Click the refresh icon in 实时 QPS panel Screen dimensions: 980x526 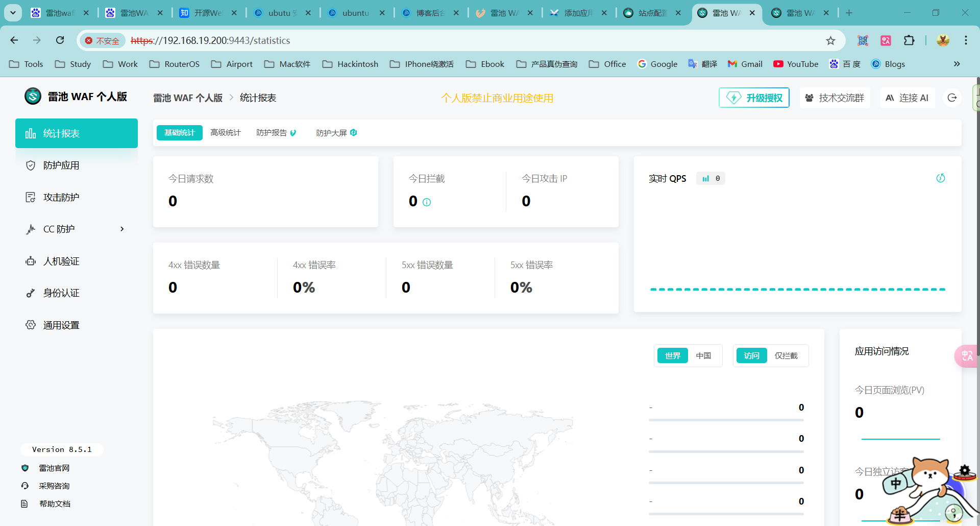coord(941,178)
